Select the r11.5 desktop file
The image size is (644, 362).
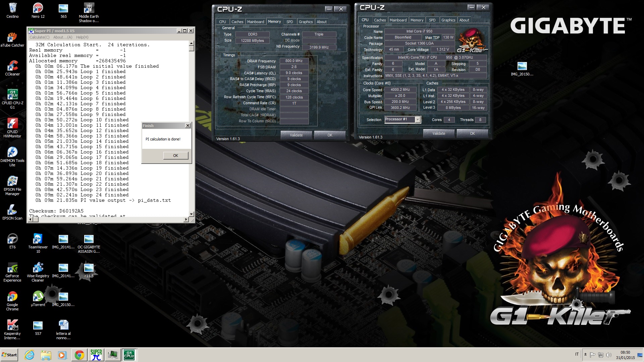(89, 270)
